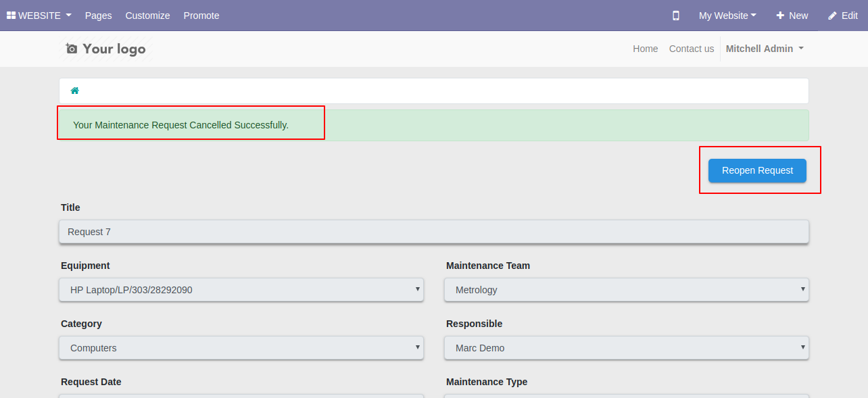Open the Responsible dropdown showing Marc Demo
Image resolution: width=868 pixels, height=398 pixels.
coord(627,348)
